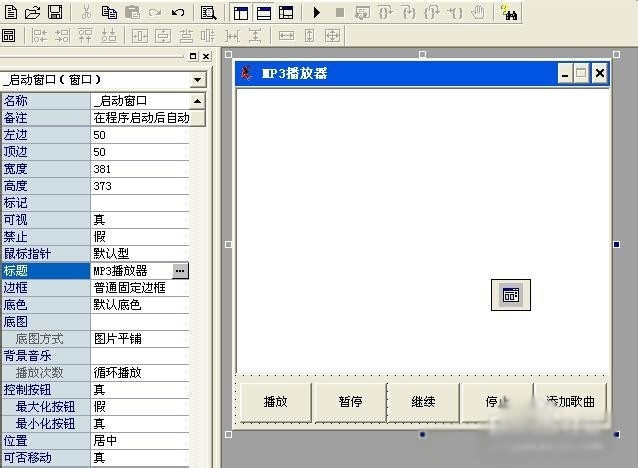The height and width of the screenshot is (468, 638).
Task: Click the 暂停 button on the form
Action: point(350,402)
